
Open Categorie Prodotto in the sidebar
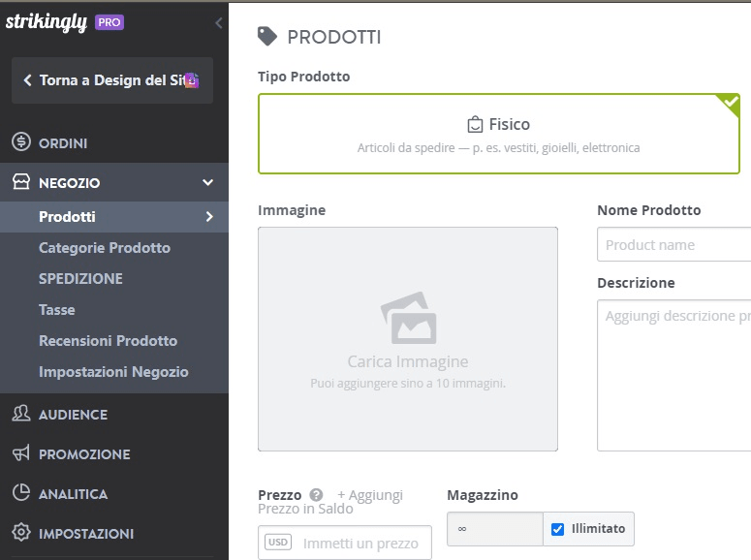105,248
